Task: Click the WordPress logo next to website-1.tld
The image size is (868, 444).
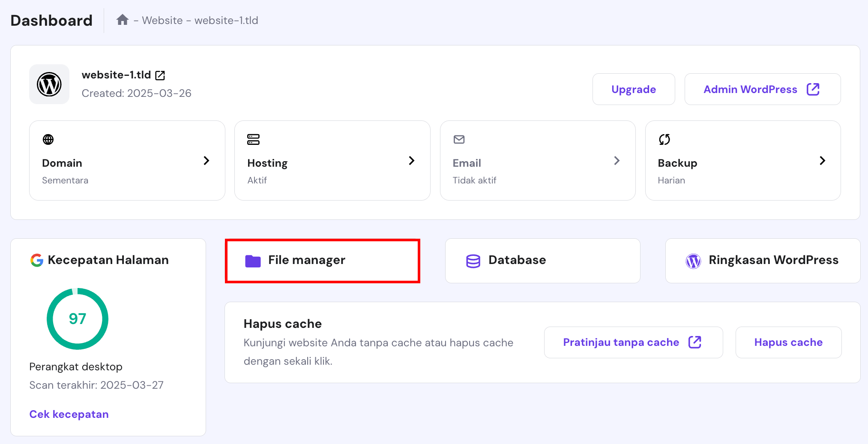Action: tap(49, 84)
